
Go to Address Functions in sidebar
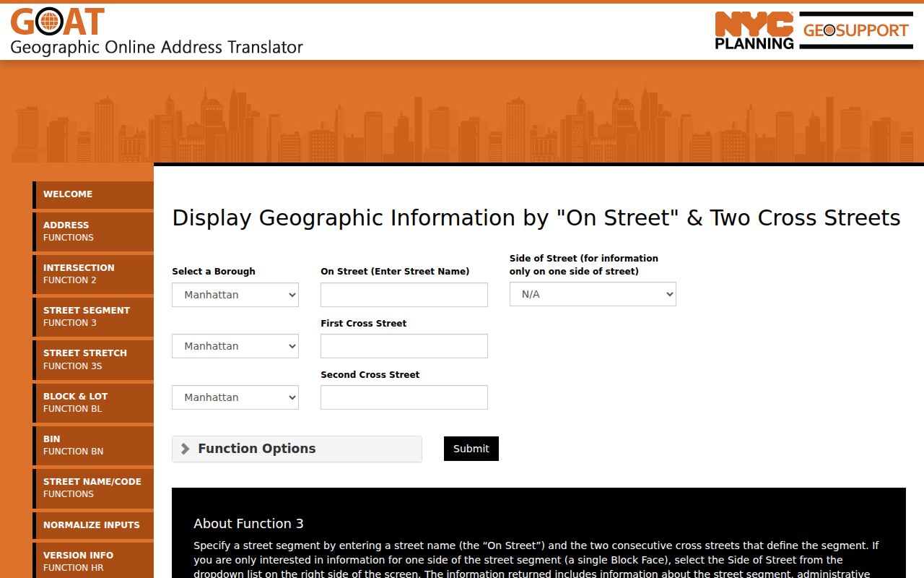(93, 231)
